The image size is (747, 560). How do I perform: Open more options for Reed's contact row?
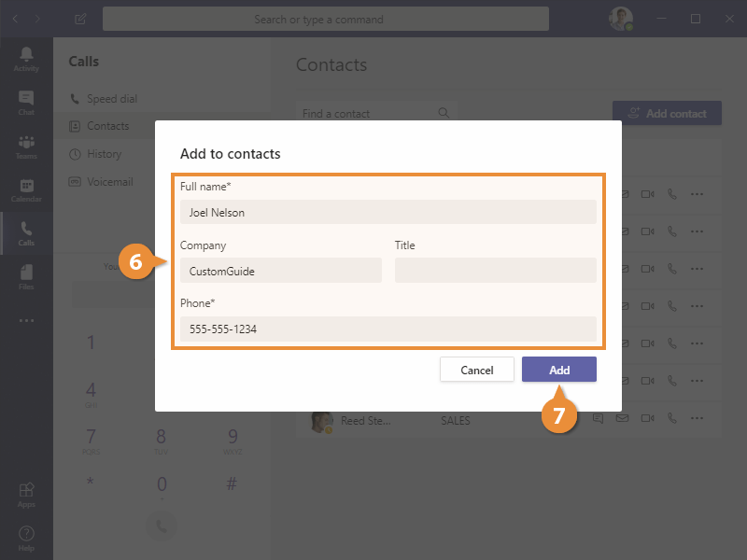(697, 419)
